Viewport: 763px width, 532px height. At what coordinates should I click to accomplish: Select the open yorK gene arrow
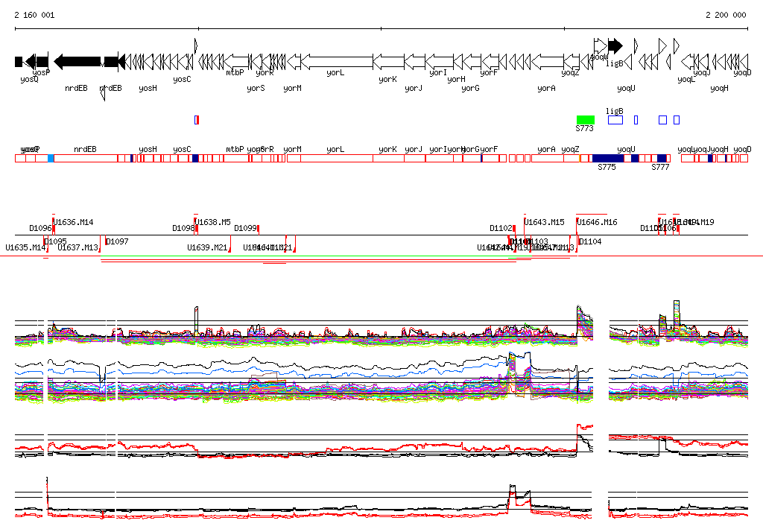click(x=388, y=62)
